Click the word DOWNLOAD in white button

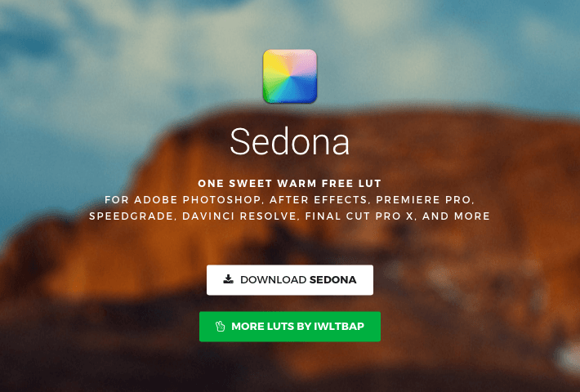coord(274,279)
